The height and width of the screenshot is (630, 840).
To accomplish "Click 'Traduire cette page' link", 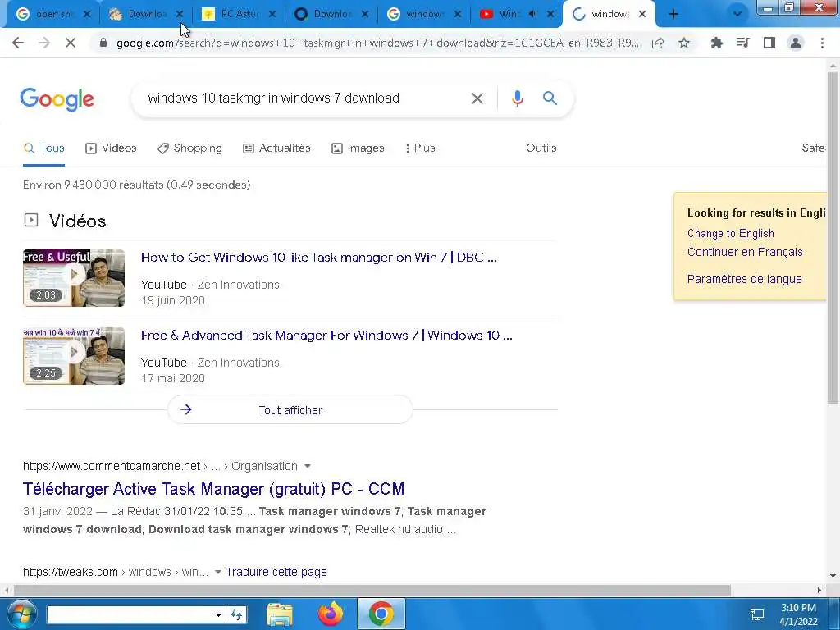I will [276, 572].
